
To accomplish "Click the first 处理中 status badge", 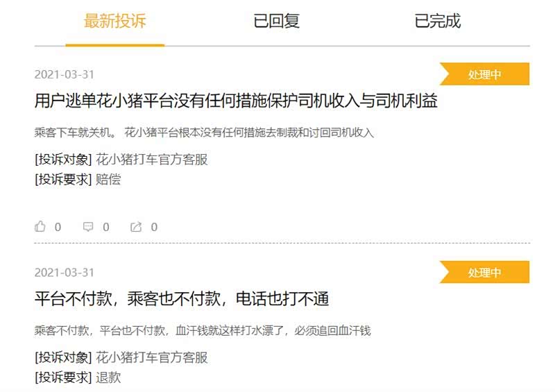I will pyautogui.click(x=484, y=74).
